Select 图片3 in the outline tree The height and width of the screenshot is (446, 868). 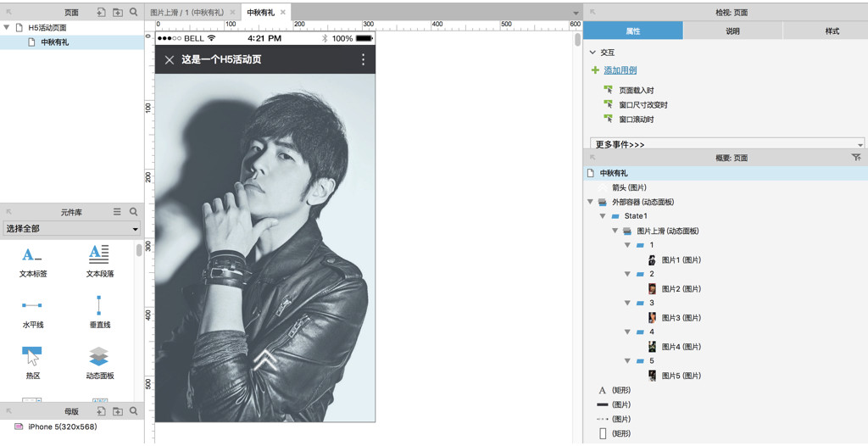pyautogui.click(x=681, y=318)
